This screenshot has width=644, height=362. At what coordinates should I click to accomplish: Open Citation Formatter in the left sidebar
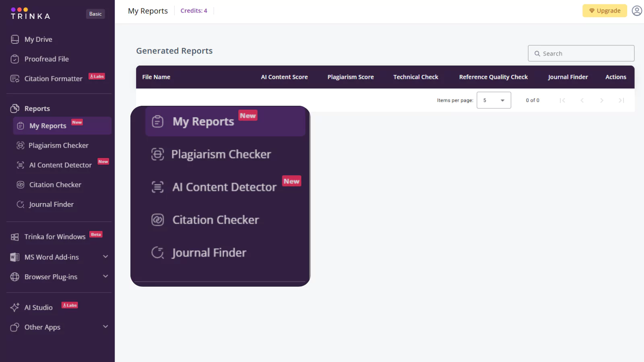pos(53,79)
